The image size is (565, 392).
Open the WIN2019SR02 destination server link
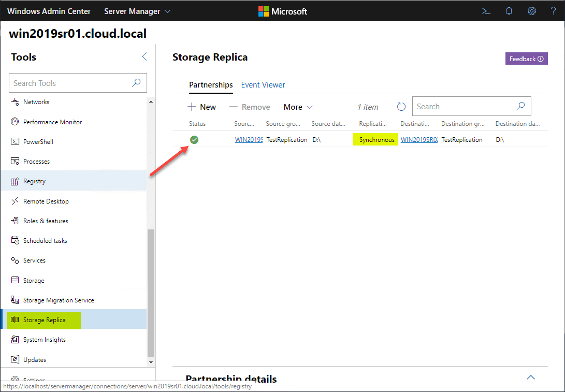(x=419, y=140)
